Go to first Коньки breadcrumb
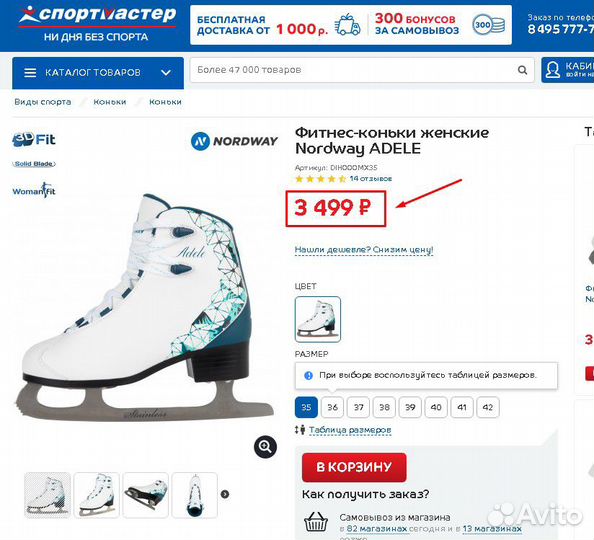This screenshot has width=594, height=540. pyautogui.click(x=110, y=102)
